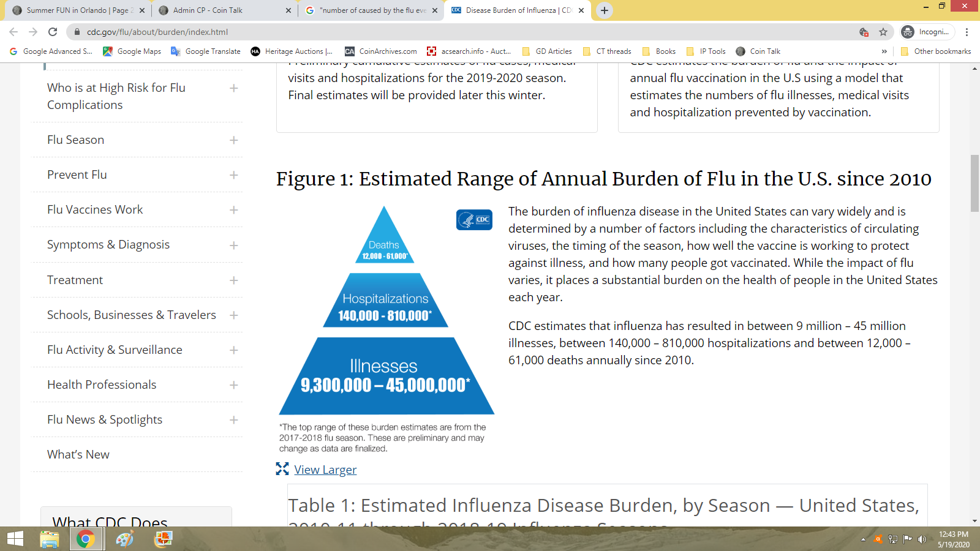Open the What's New sidebar link

78,454
